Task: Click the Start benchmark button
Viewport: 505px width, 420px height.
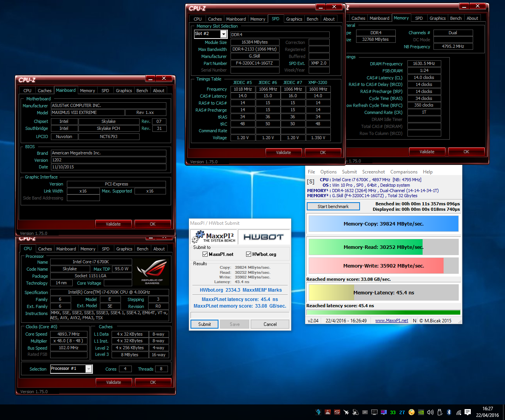Action: click(333, 206)
